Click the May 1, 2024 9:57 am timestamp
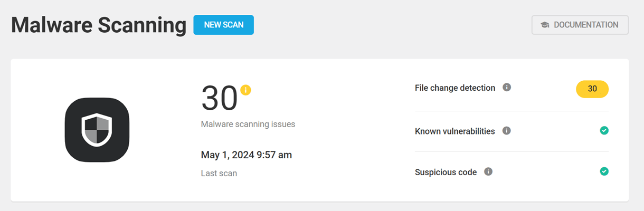The width and height of the screenshot is (644, 211). click(247, 155)
